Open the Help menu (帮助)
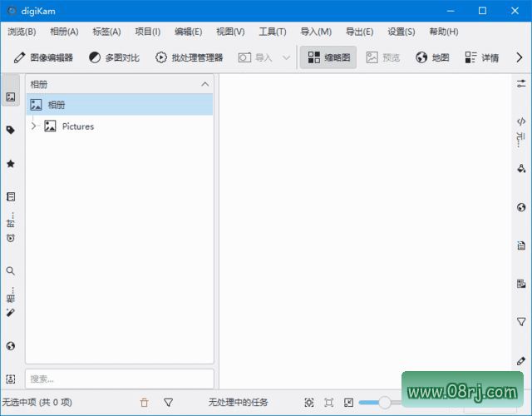 pos(444,32)
